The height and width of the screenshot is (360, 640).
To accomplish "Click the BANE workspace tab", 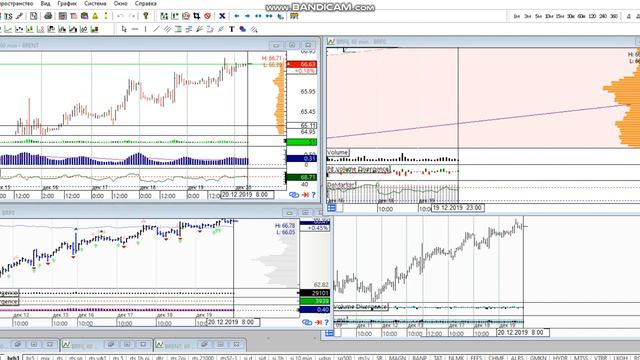I will [x=419, y=358].
